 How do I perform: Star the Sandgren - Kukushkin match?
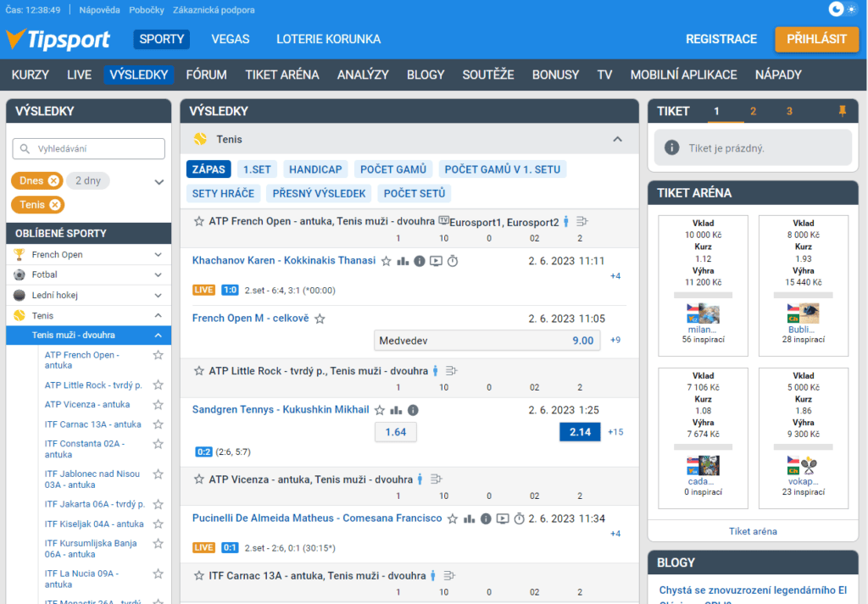[x=380, y=410]
